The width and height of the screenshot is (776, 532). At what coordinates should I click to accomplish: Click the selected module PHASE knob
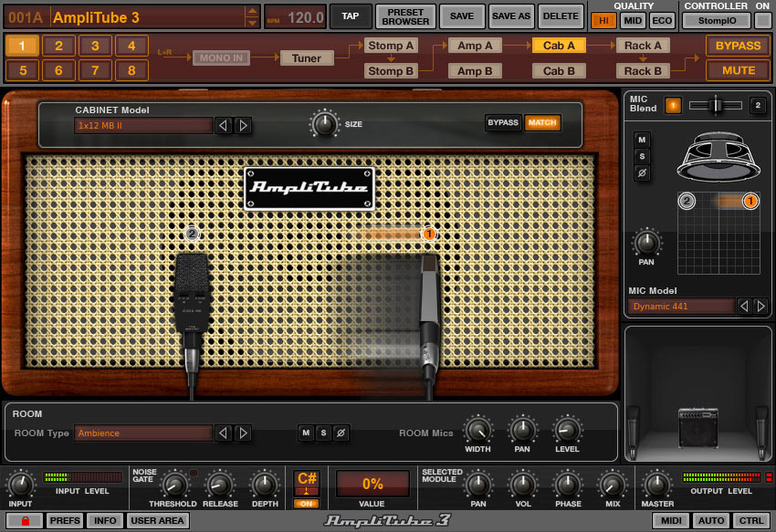click(568, 485)
